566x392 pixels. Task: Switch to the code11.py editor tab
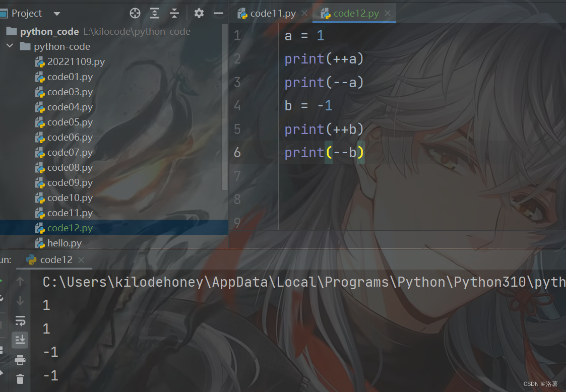[273, 14]
